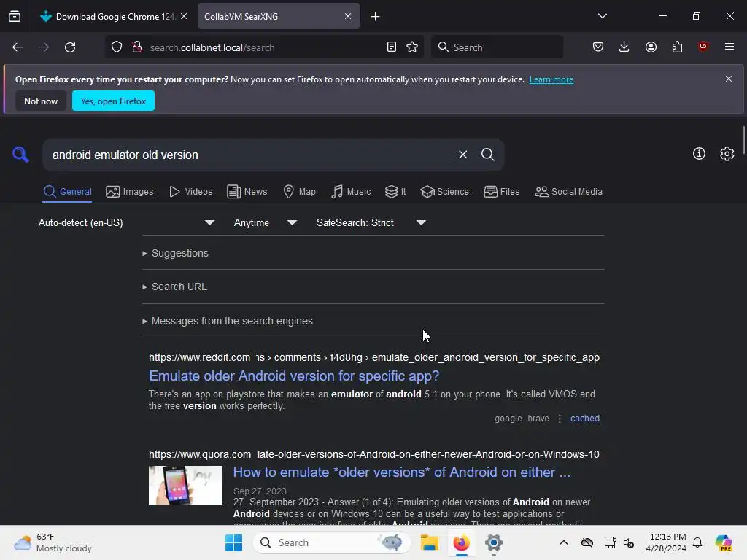Open the Downloads panel
The height and width of the screenshot is (560, 747).
pos(624,47)
